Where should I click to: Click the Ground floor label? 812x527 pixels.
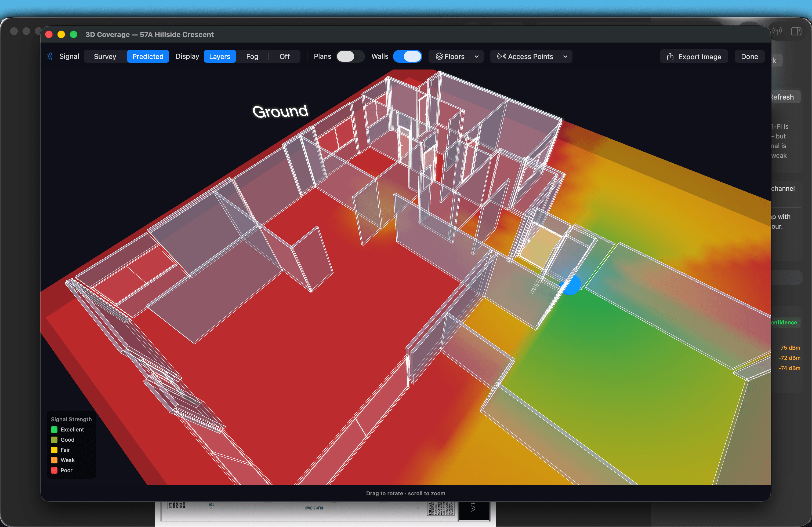click(x=280, y=111)
